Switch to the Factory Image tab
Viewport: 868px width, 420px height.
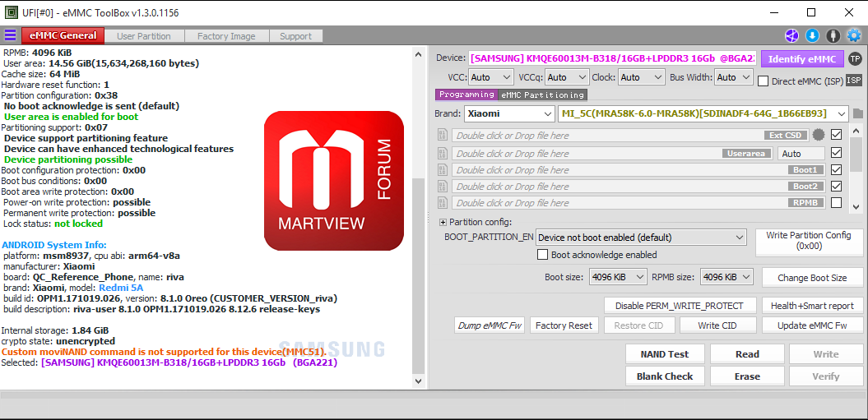point(226,36)
